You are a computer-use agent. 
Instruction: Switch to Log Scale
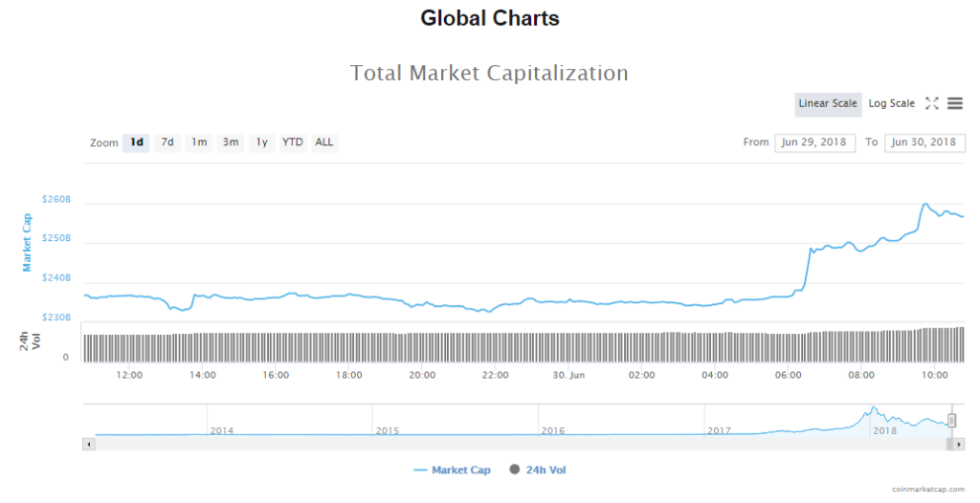tap(891, 103)
